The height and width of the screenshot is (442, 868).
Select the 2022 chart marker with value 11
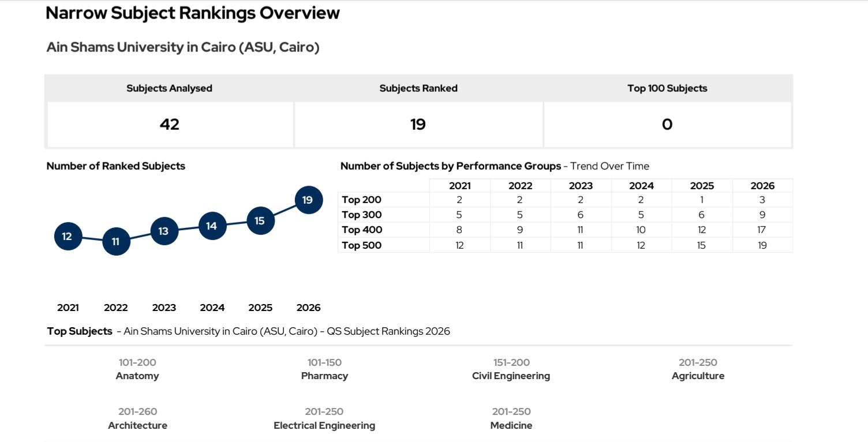116,241
